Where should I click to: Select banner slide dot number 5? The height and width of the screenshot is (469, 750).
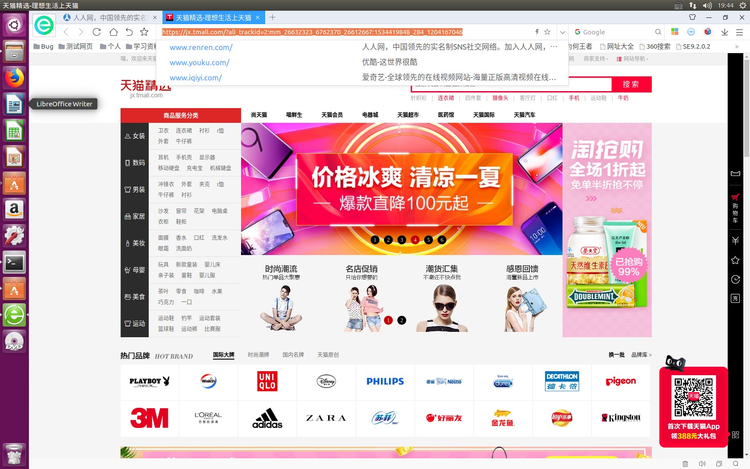pos(429,240)
